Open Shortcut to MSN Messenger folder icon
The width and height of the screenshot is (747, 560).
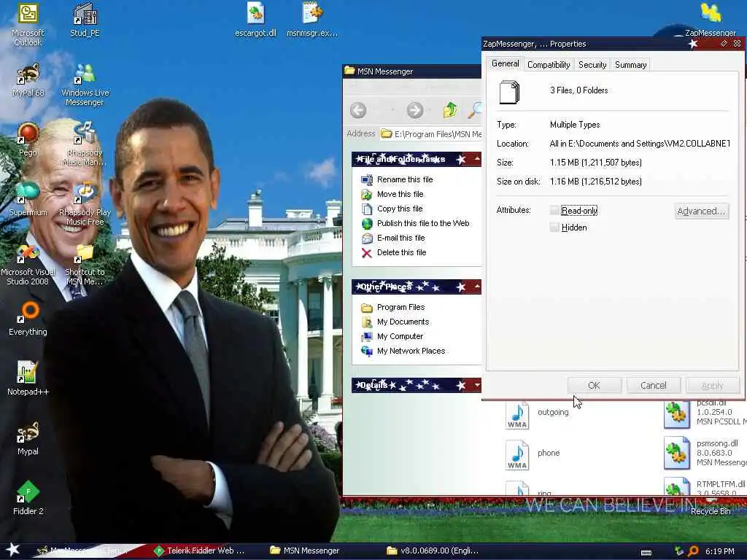click(85, 264)
